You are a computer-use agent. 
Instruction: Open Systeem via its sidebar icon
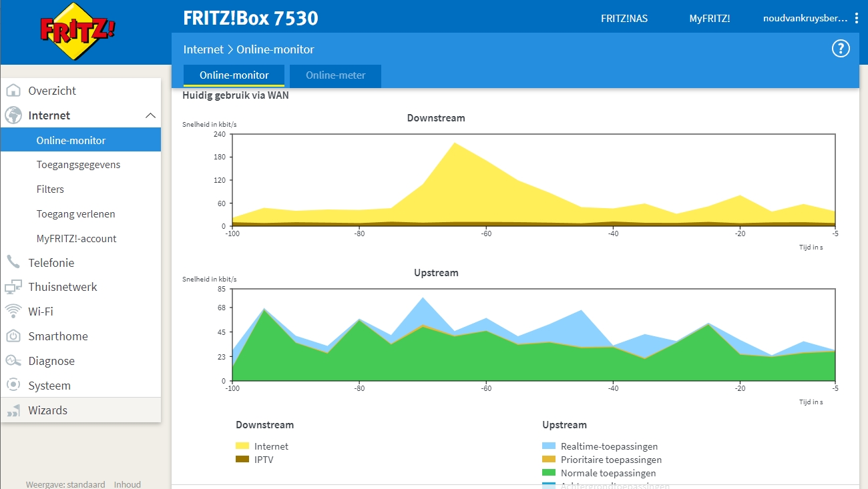click(13, 385)
